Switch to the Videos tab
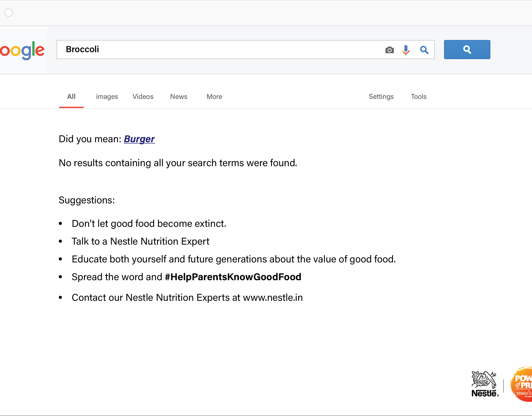 pyautogui.click(x=143, y=97)
